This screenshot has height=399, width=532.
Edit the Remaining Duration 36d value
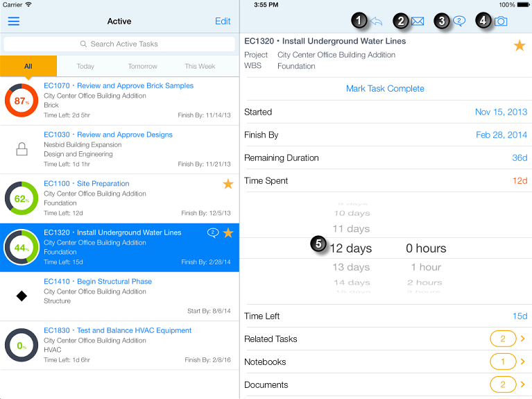coord(520,158)
